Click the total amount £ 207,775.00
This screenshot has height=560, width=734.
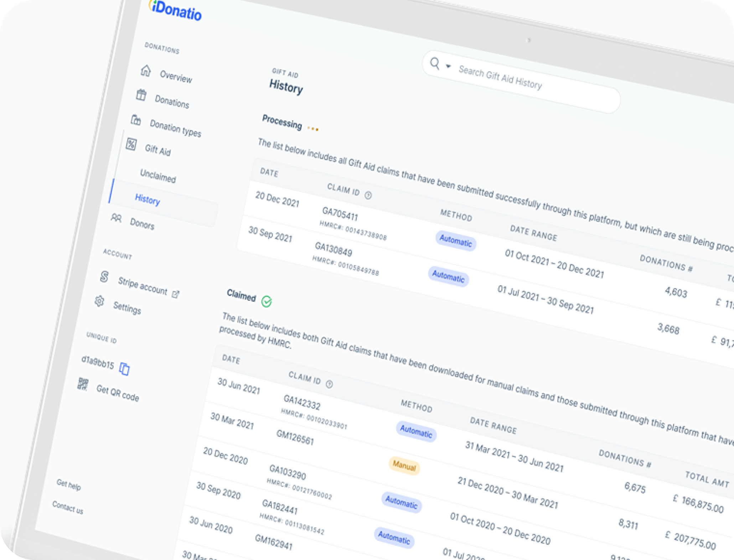690,540
